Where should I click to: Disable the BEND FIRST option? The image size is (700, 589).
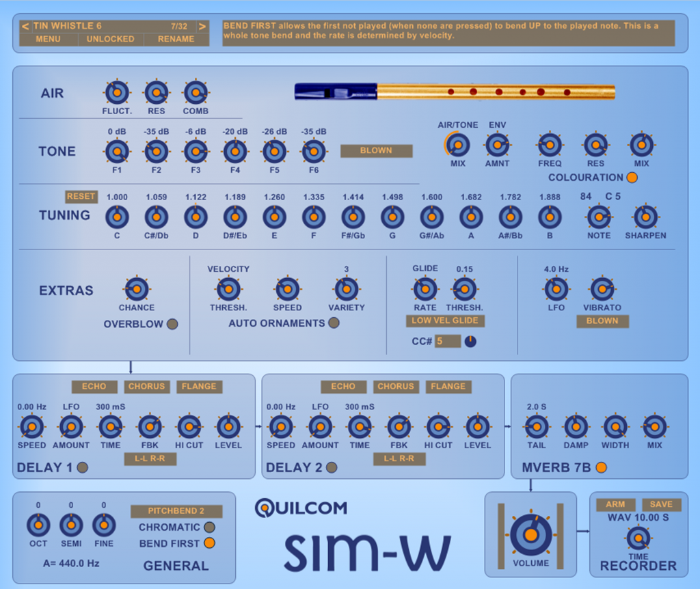209,544
